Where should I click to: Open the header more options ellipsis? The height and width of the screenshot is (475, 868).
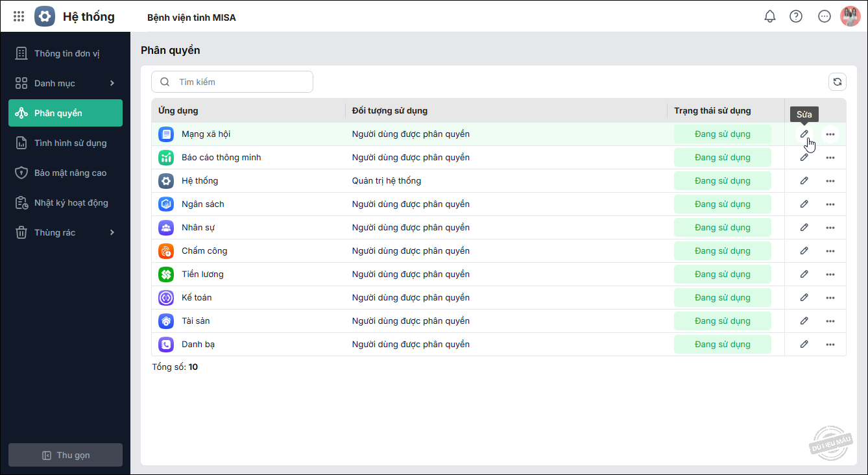pyautogui.click(x=825, y=17)
